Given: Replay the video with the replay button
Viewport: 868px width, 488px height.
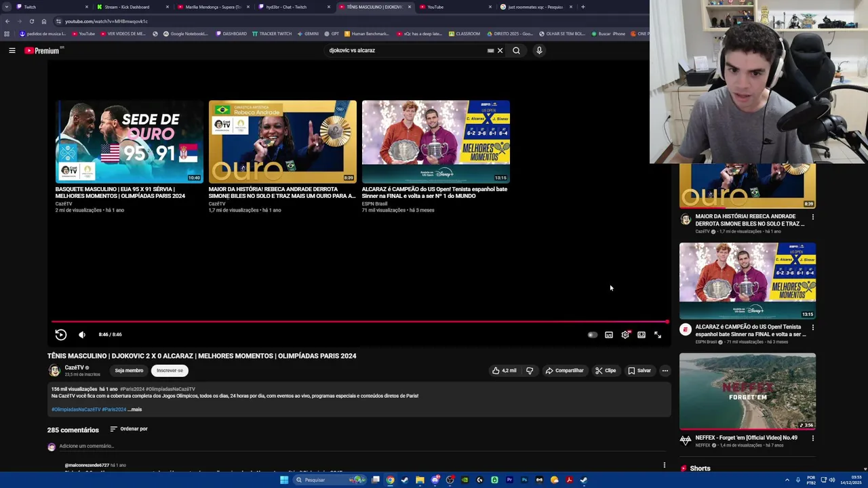Looking at the screenshot, I should [x=60, y=334].
